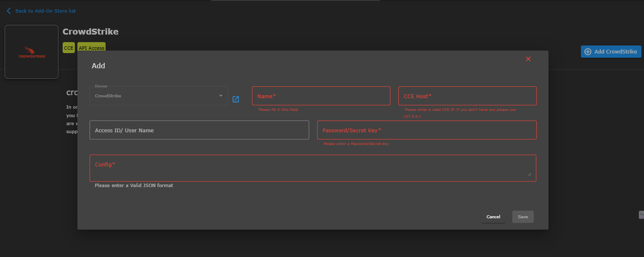The image size is (644, 257).
Task: Click the CCE tag
Action: tap(69, 48)
